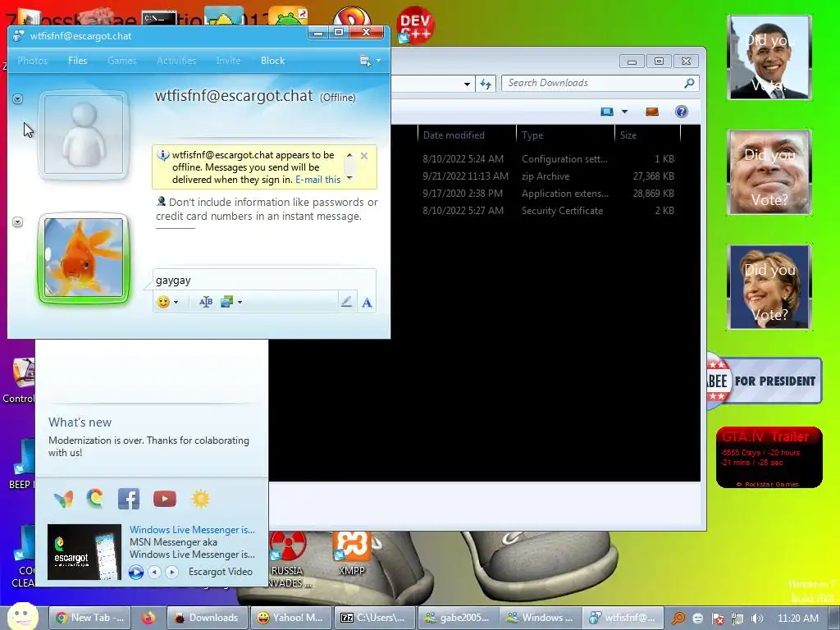The image size is (840, 630).
Task: Choose Invite in the chat toolbar
Action: tap(228, 61)
